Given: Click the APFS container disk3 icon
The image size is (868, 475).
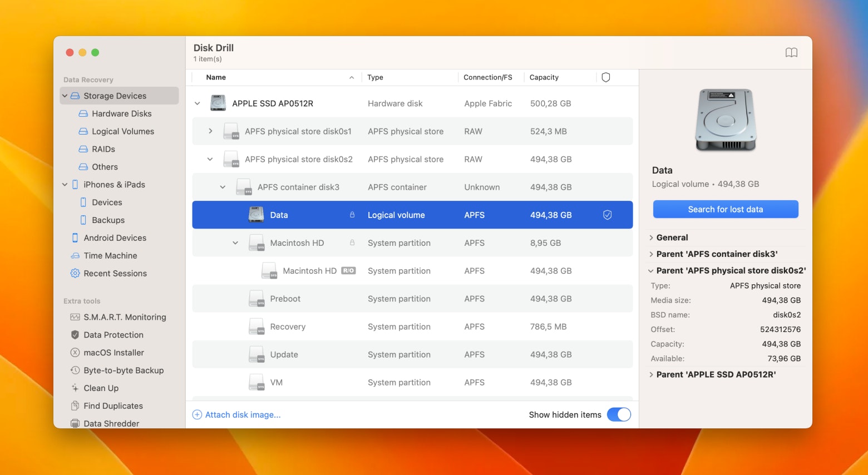Looking at the screenshot, I should pos(244,187).
